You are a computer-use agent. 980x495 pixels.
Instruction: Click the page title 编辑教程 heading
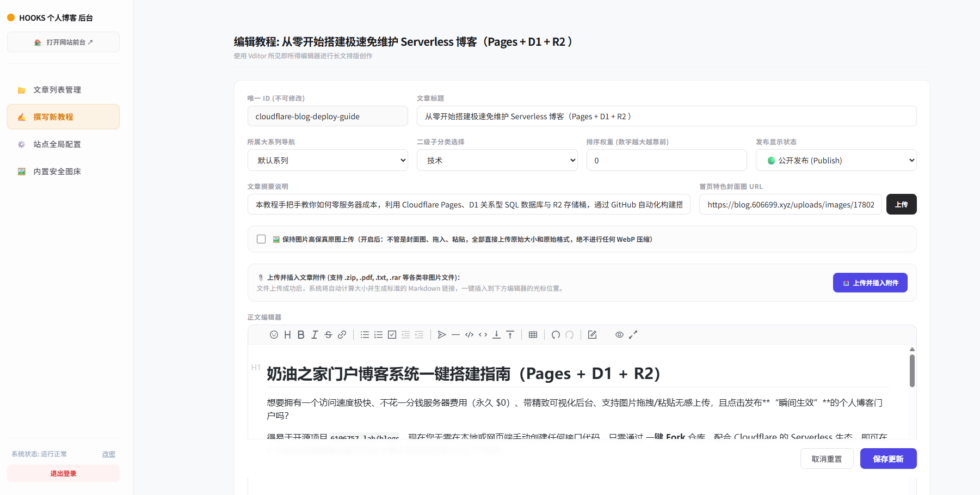(403, 42)
